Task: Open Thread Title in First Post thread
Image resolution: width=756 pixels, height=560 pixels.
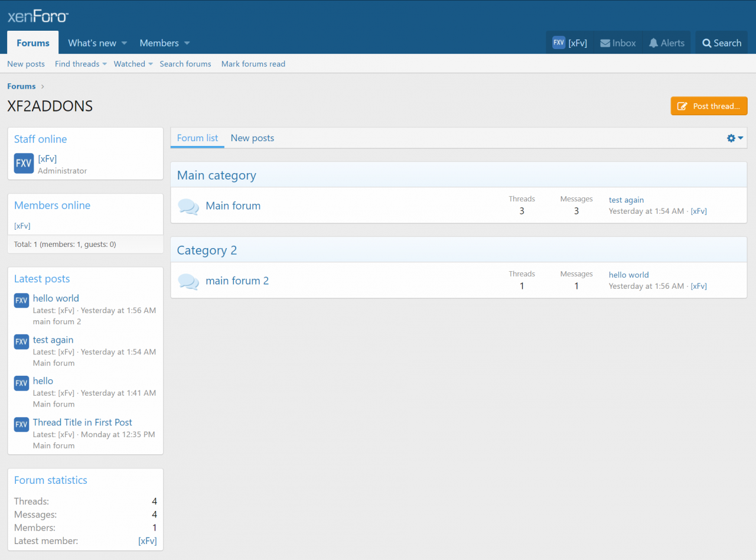Action: coord(82,422)
